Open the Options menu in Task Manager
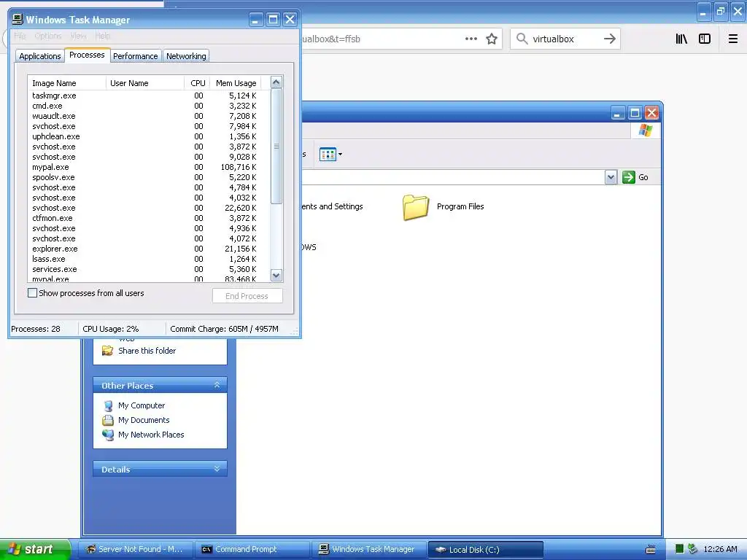Screen dimensions: 747x560 coord(47,36)
